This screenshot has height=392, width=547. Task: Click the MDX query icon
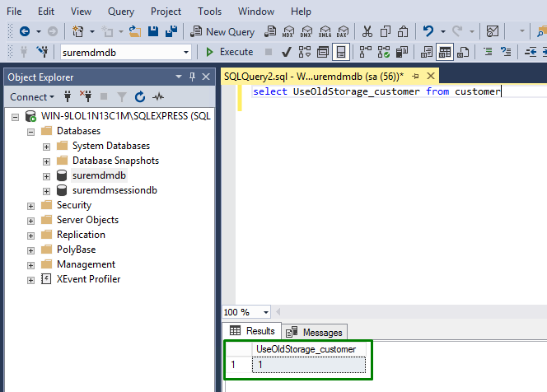pos(288,32)
